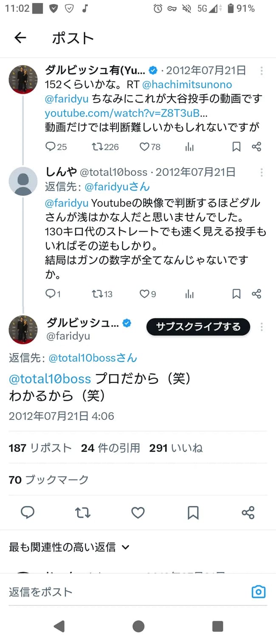Open more options on the main post
276x644 pixels.
click(262, 327)
